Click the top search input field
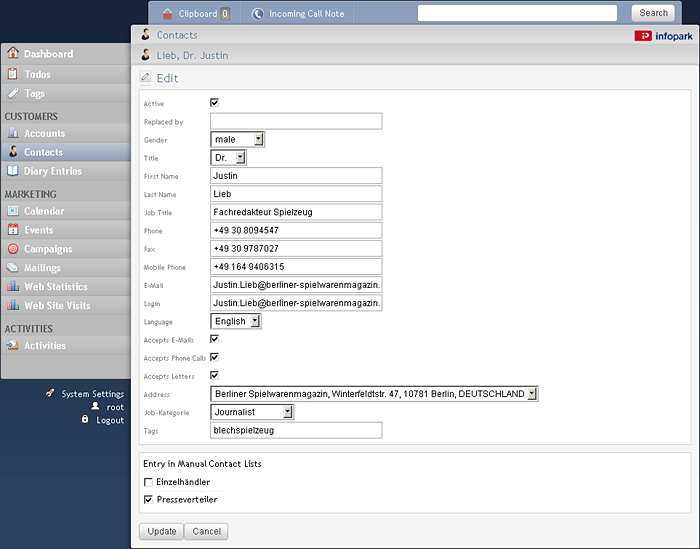Screen dimensions: 700x549 click(517, 13)
